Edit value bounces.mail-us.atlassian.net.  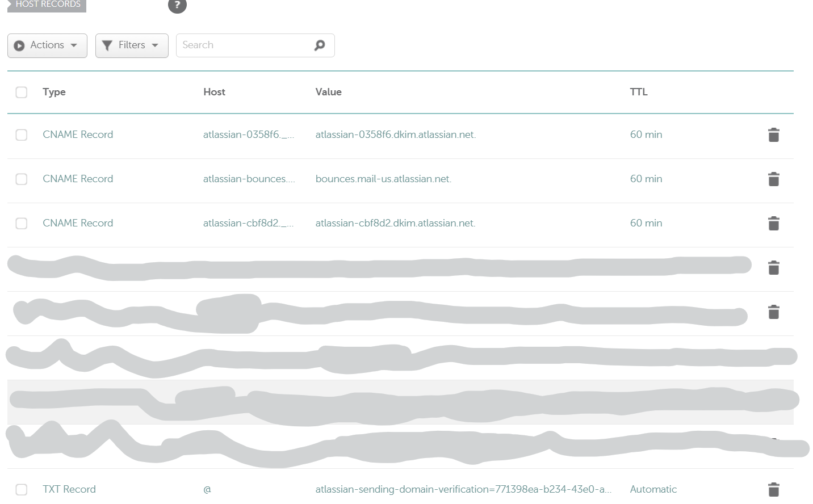(x=384, y=179)
